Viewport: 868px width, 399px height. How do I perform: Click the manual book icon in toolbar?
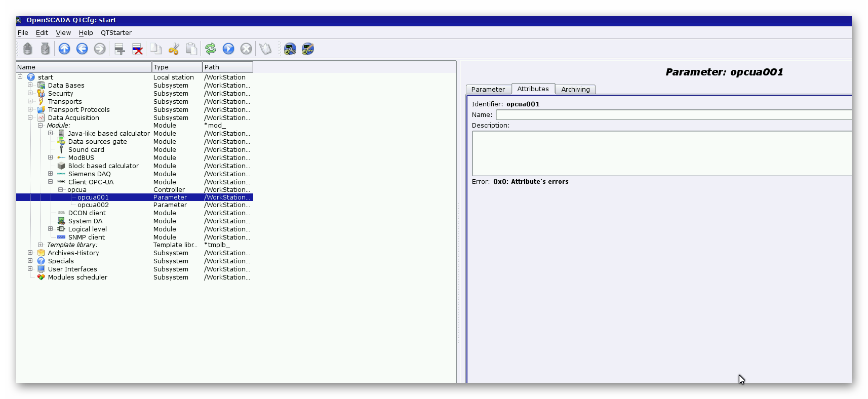coord(265,49)
